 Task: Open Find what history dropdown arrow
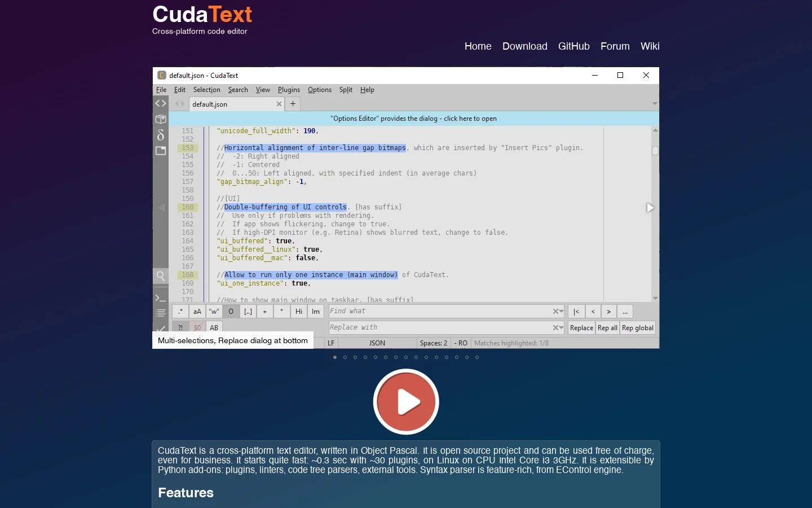(562, 312)
